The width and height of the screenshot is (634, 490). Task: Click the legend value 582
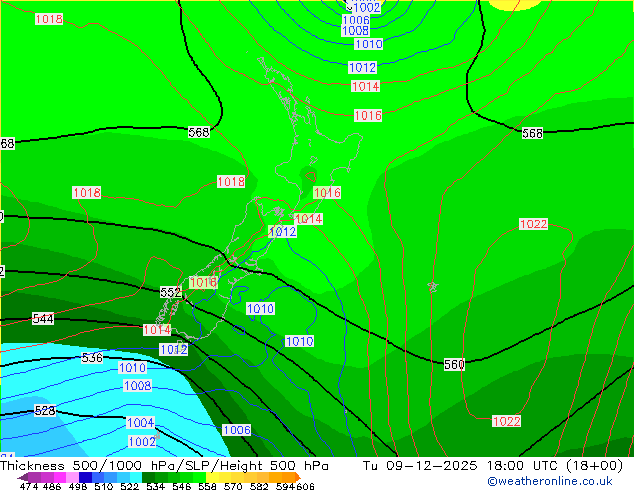pyautogui.click(x=259, y=486)
